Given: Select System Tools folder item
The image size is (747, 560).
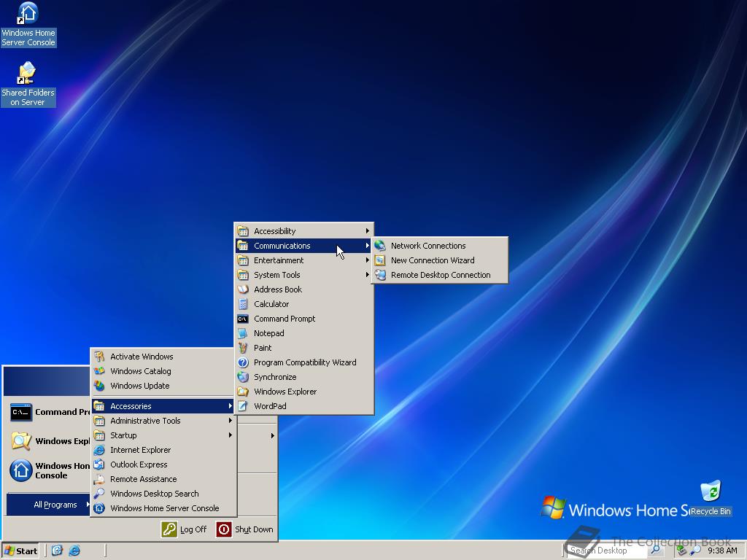Looking at the screenshot, I should [x=304, y=275].
